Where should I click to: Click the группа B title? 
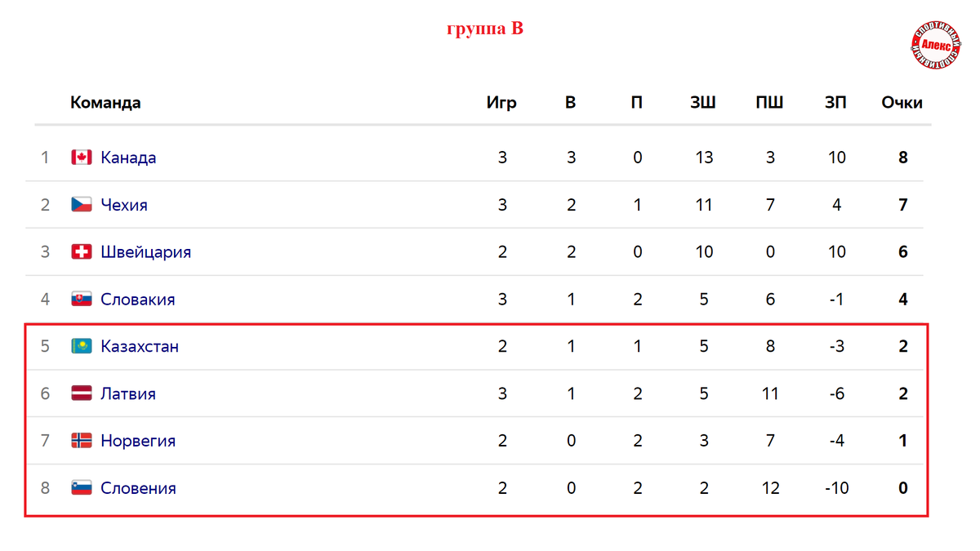485,29
